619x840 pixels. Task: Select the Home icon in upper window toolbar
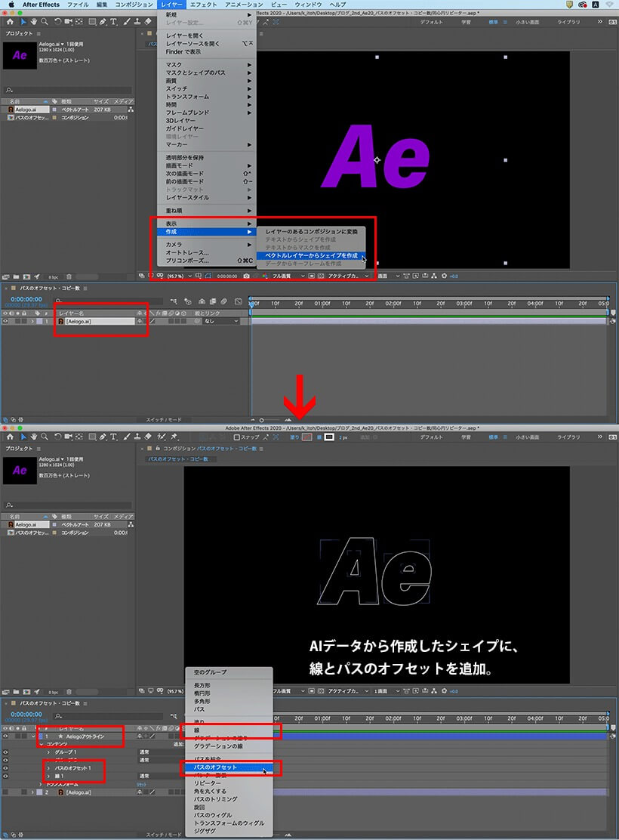[x=10, y=22]
